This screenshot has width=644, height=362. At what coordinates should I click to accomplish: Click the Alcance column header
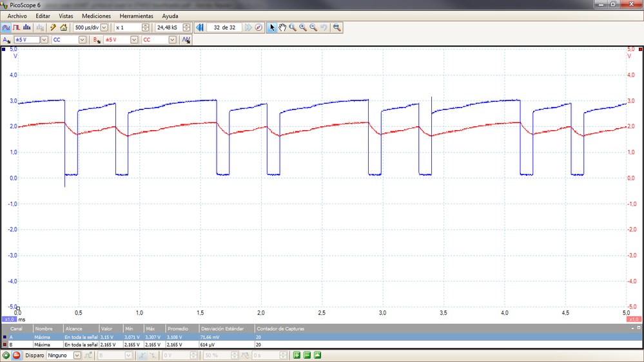[x=81, y=329]
